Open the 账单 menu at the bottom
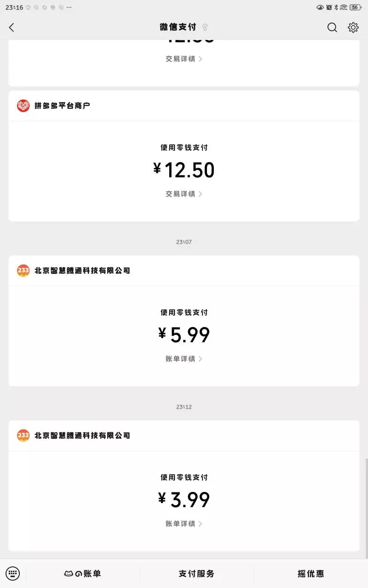The height and width of the screenshot is (588, 368). [x=83, y=573]
